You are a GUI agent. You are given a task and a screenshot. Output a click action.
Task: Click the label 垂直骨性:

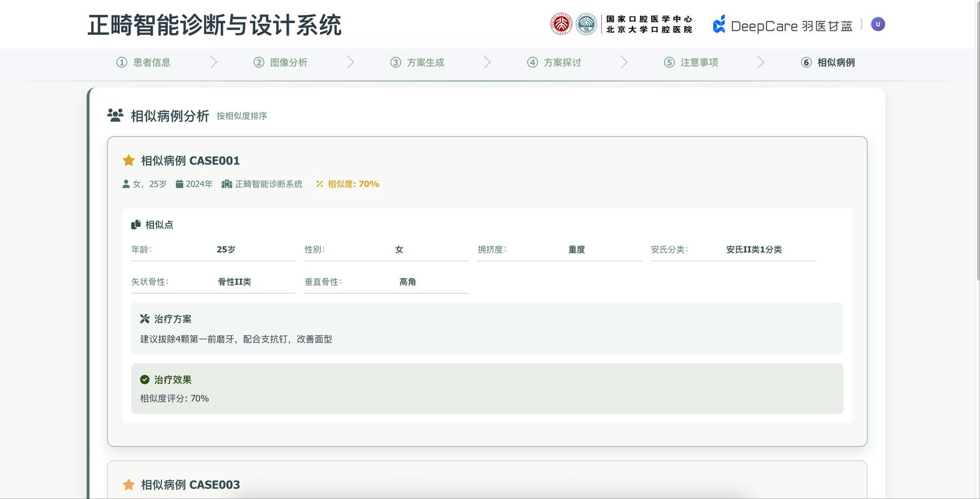[x=323, y=282]
